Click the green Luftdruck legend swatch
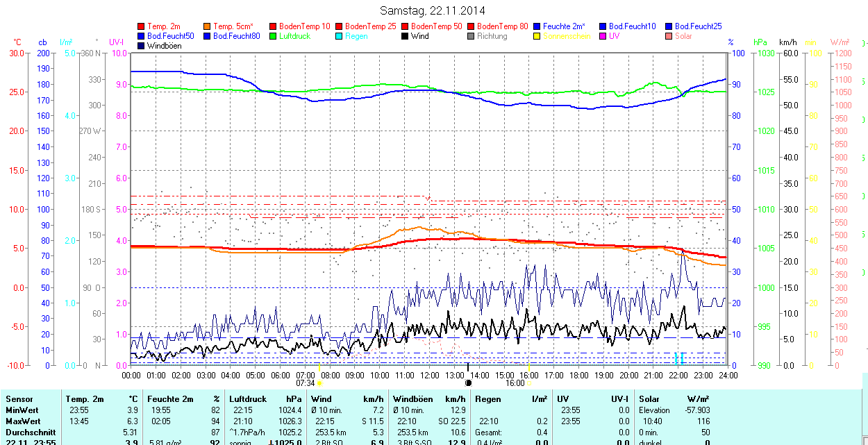 (x=274, y=36)
